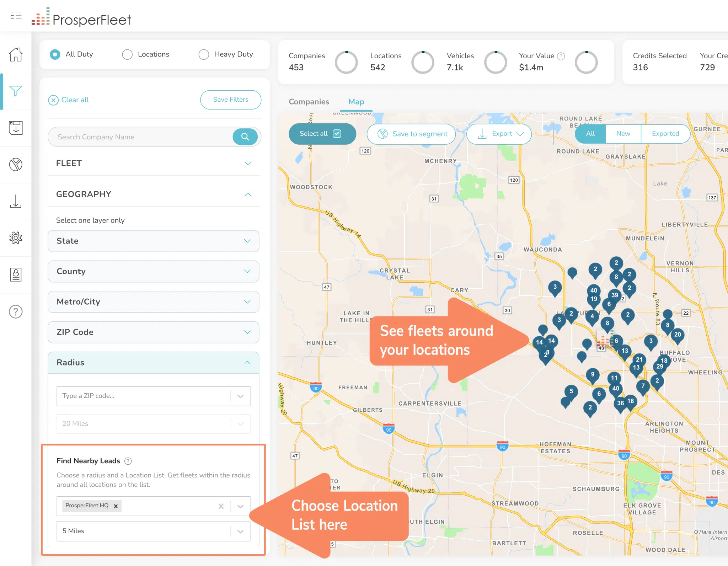Show New fleets toggle
This screenshot has width=728, height=566.
pos(623,134)
